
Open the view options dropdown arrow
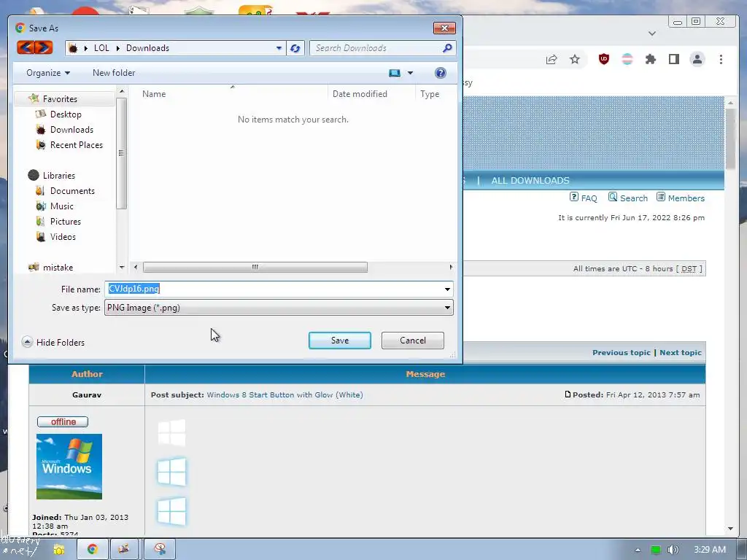point(410,73)
